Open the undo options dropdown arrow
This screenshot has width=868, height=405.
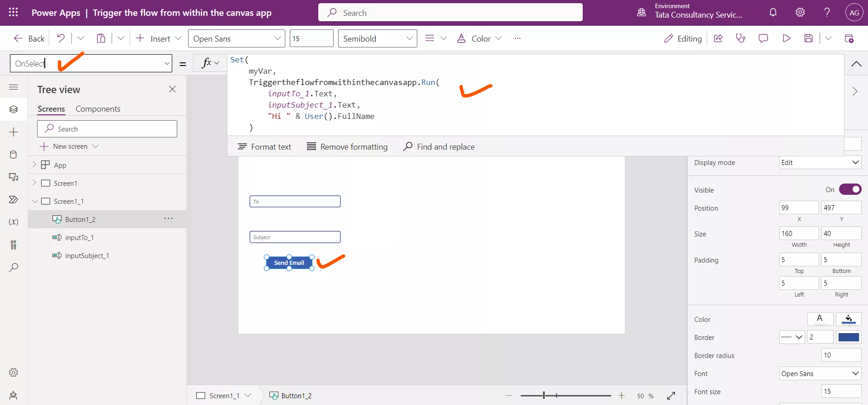pos(80,38)
